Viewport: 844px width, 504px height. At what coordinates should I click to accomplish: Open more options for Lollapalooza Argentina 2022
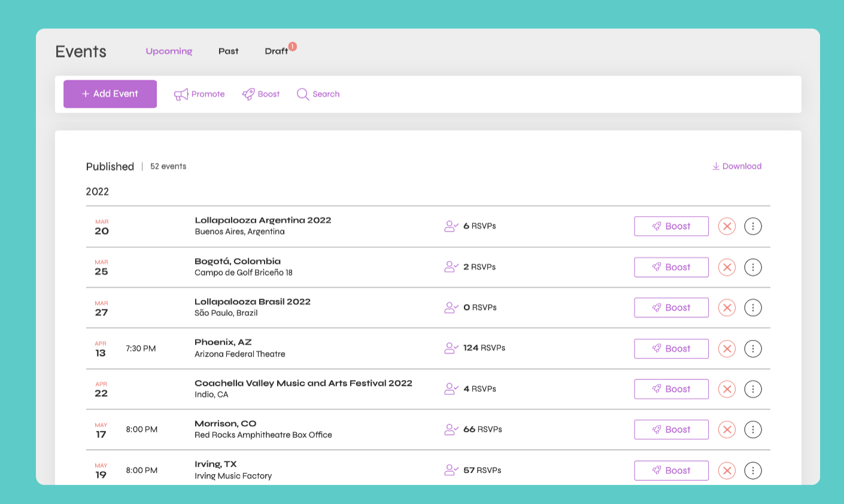click(753, 226)
